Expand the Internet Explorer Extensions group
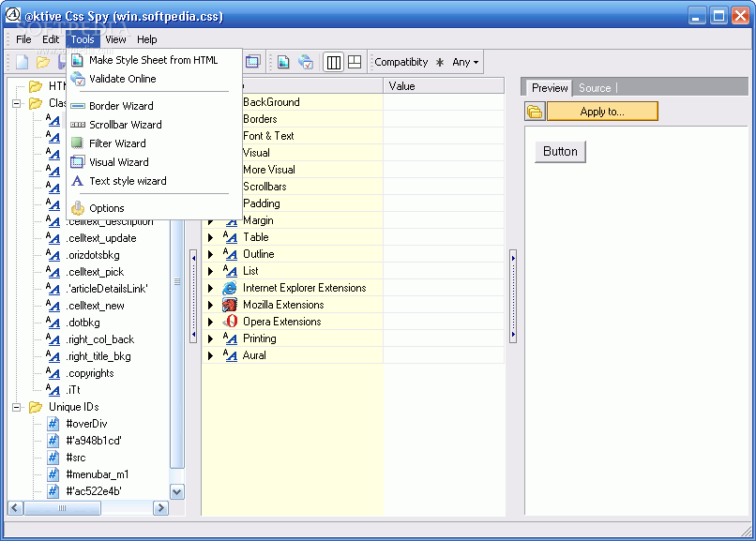The image size is (756, 541). coord(210,288)
